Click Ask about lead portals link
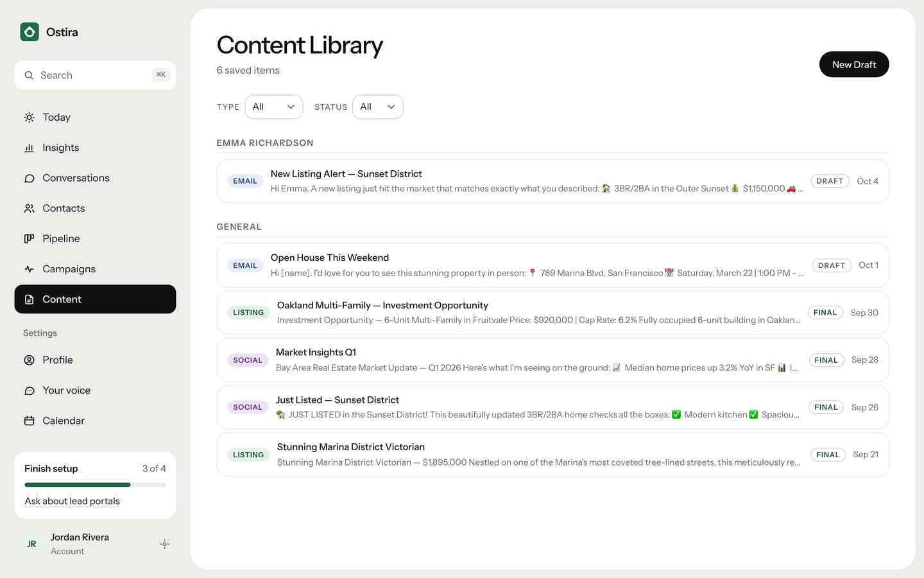 (72, 501)
